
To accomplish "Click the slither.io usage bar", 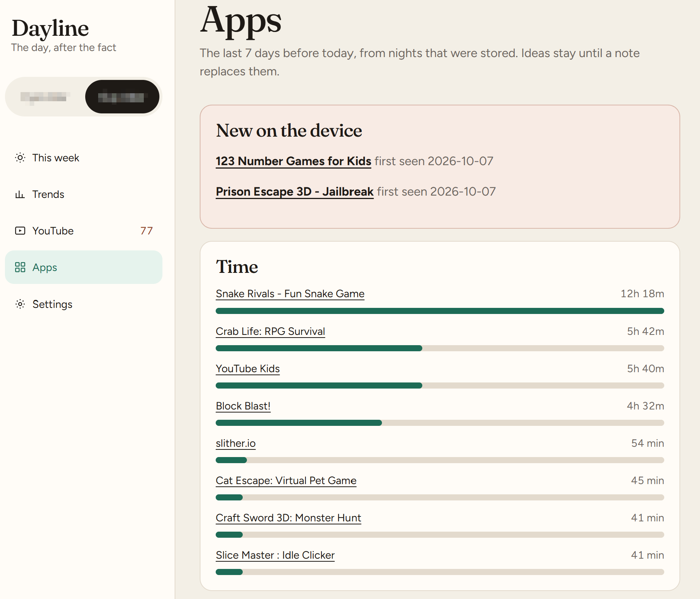I will pyautogui.click(x=440, y=460).
